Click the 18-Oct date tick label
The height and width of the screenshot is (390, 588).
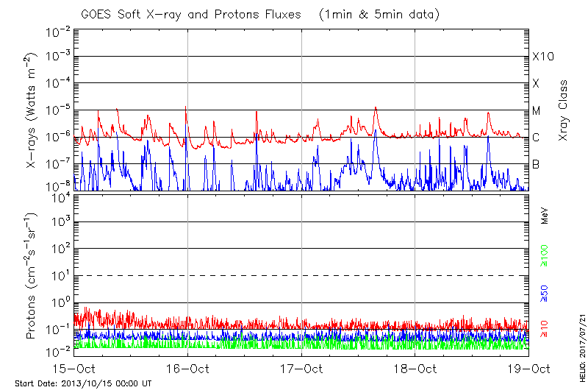coord(415,368)
